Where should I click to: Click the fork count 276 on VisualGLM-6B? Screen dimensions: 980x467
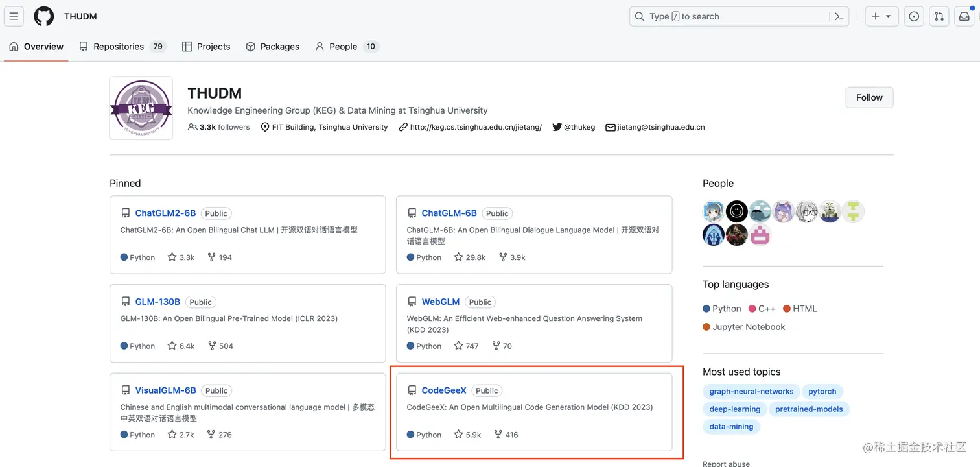point(220,435)
